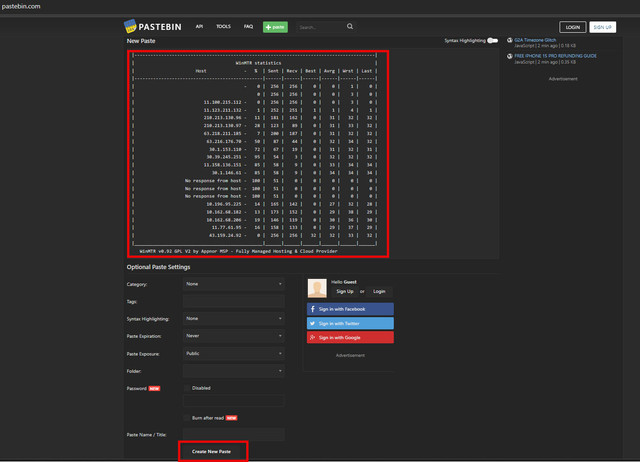Toggle the Syntax Highlighting switch

coord(492,41)
